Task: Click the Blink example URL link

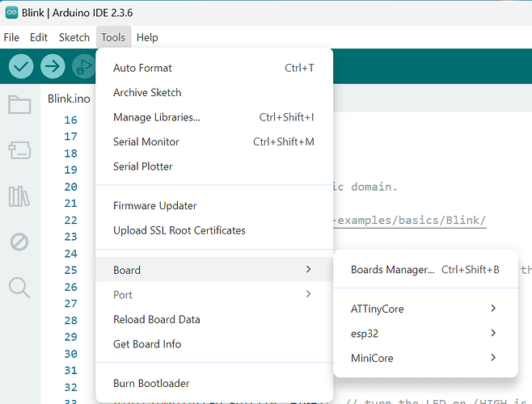Action: (x=412, y=220)
